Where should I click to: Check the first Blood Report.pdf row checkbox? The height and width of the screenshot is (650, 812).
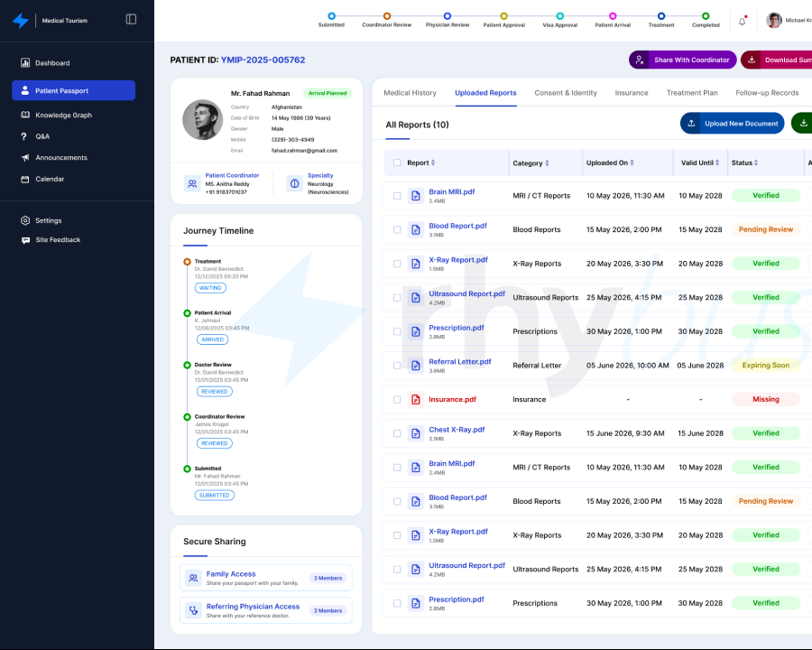click(x=397, y=229)
